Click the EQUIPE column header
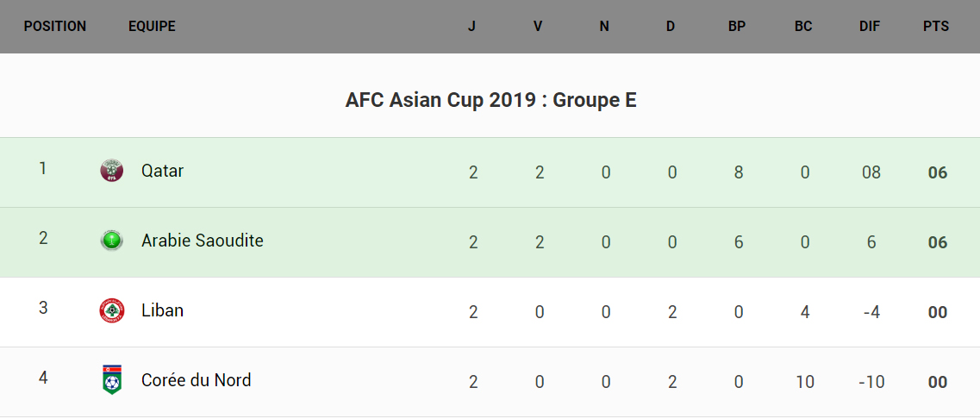This screenshot has height=419, width=980. pos(152,27)
